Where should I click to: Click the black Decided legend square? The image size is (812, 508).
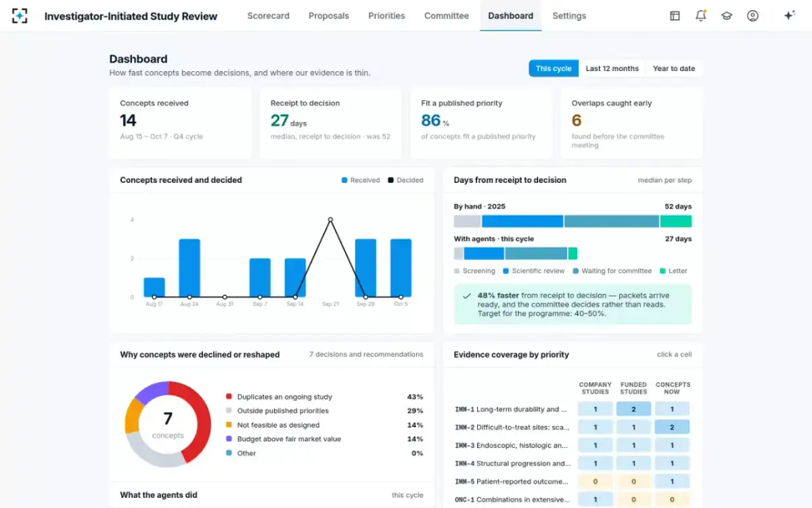390,180
